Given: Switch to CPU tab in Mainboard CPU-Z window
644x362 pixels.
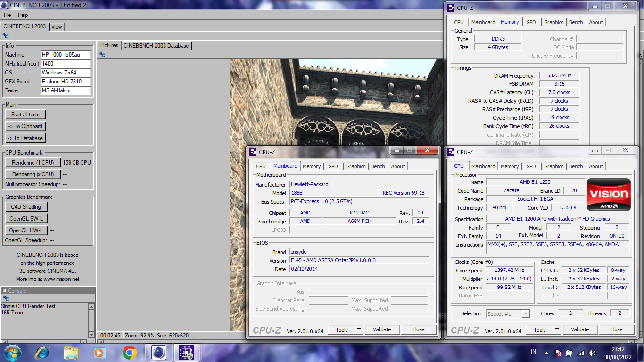Looking at the screenshot, I should tap(261, 166).
